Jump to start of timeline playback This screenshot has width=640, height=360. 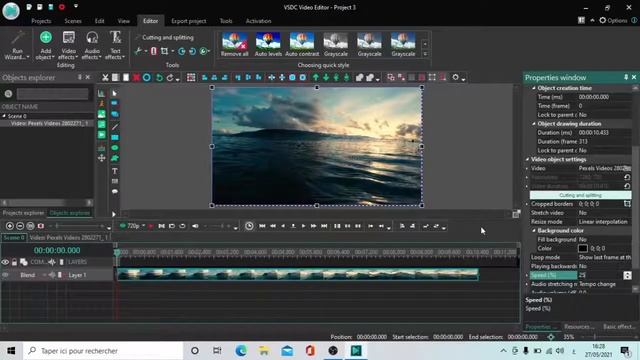[262, 226]
